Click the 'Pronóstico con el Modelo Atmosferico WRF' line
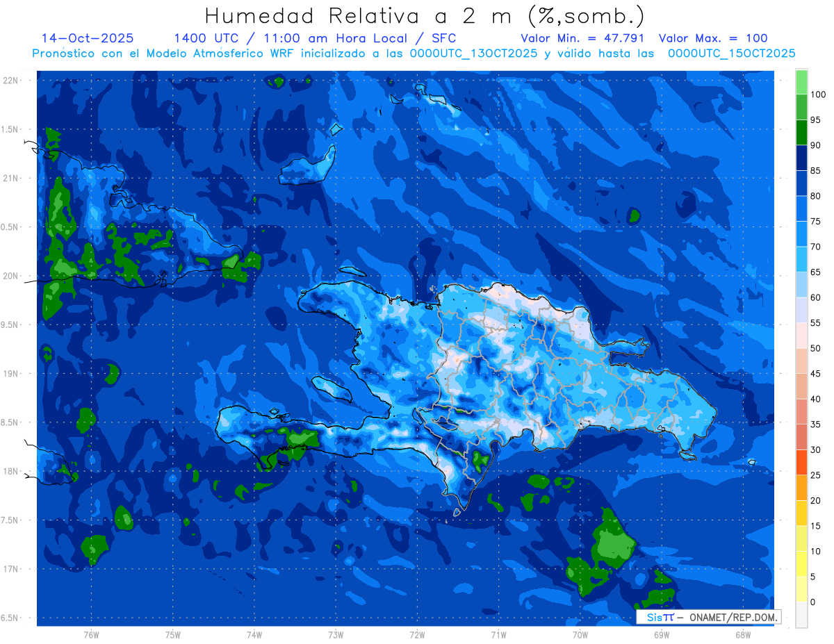 click(x=164, y=53)
